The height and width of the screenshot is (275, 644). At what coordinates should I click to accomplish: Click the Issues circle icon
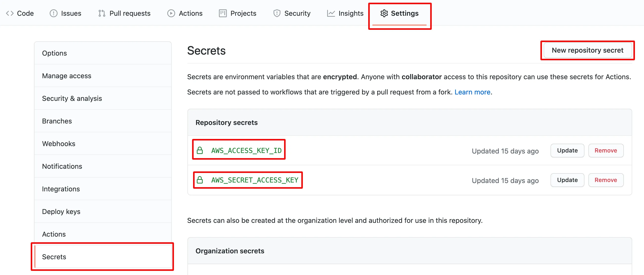click(53, 13)
